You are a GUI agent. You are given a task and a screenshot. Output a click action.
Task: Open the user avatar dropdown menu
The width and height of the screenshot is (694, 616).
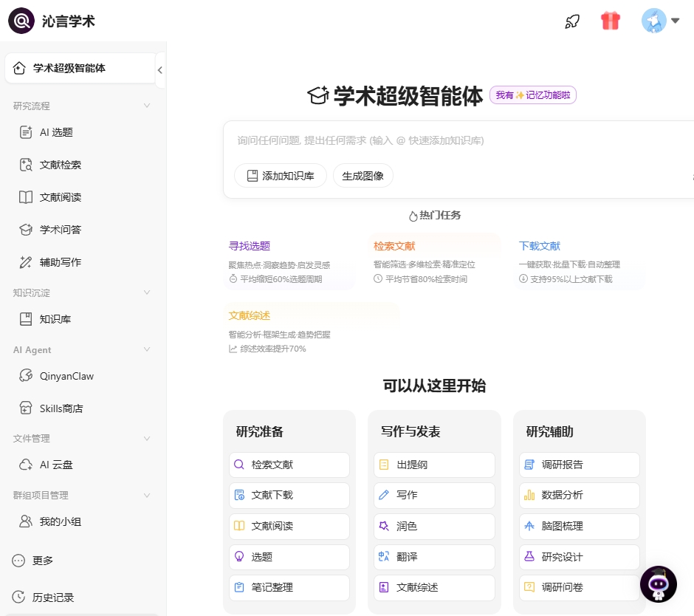tap(660, 21)
